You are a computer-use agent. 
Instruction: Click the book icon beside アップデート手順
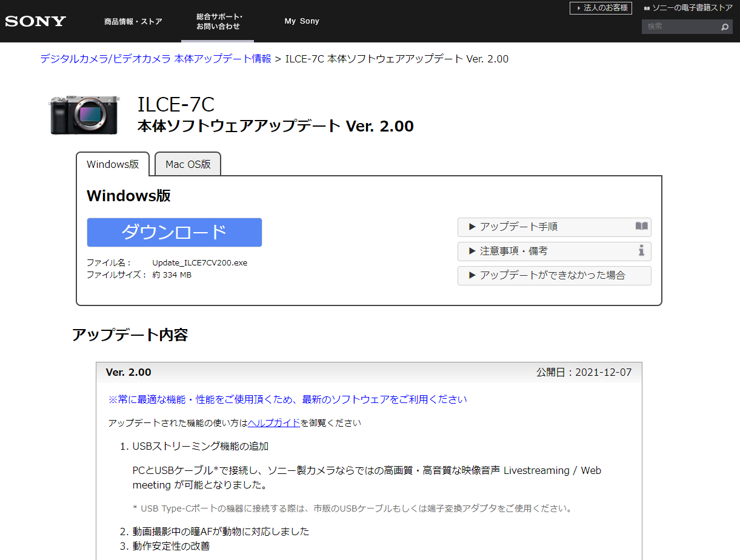pyautogui.click(x=641, y=227)
